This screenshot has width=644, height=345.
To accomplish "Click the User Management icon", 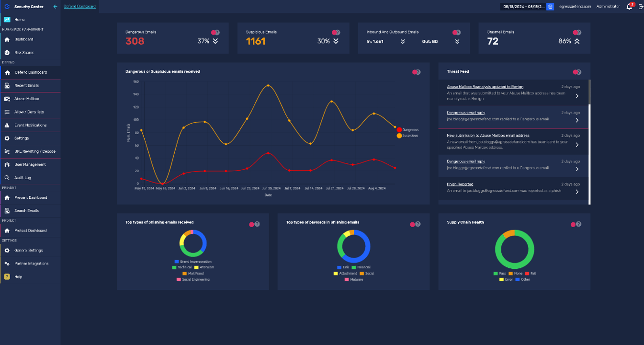I will [7, 165].
